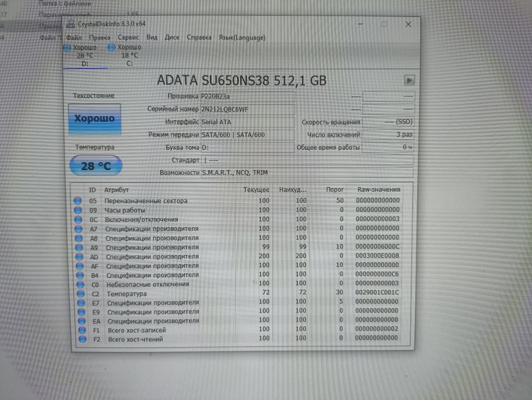Click status icon for attribute A7
The height and width of the screenshot is (400, 532).
(79, 229)
